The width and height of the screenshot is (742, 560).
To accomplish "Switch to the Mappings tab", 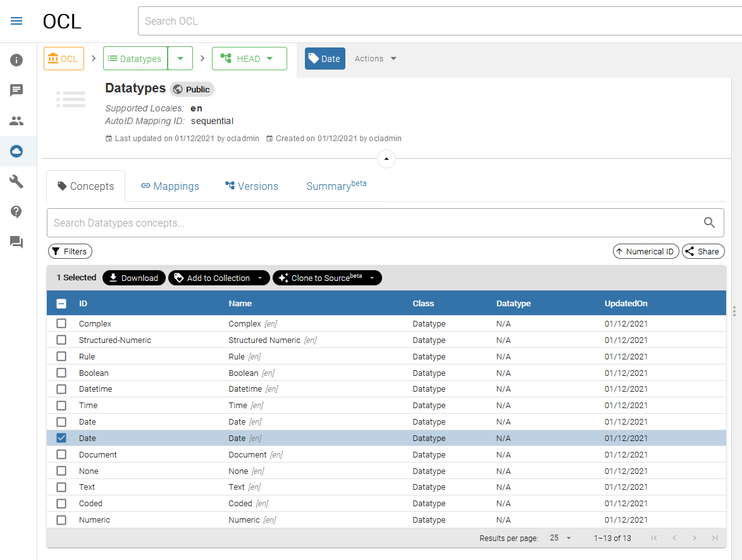I will point(170,185).
